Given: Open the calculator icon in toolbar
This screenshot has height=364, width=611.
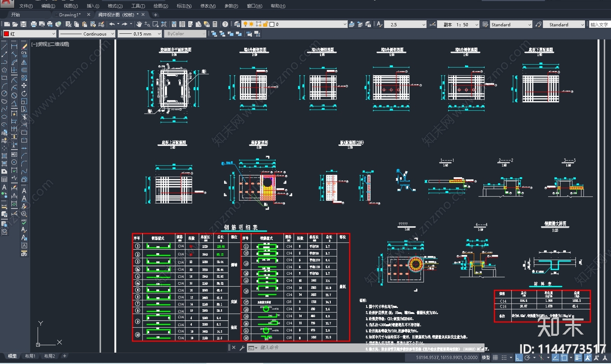Looking at the screenshot, I should point(215,24).
